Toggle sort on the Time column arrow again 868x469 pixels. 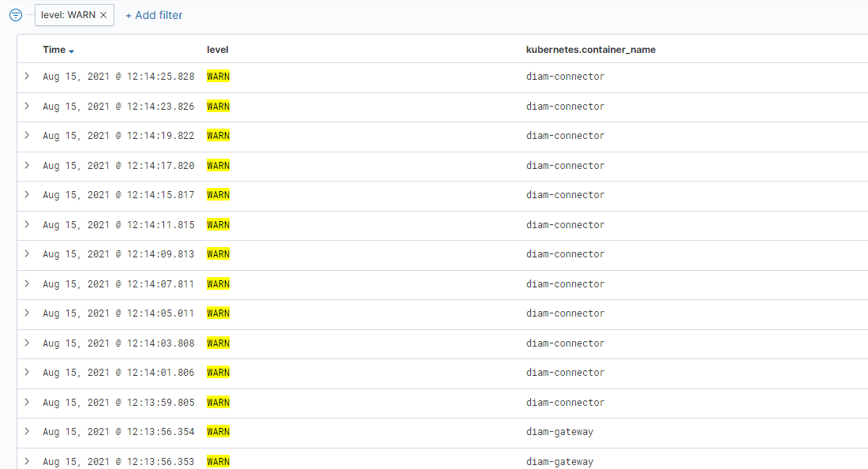click(72, 50)
